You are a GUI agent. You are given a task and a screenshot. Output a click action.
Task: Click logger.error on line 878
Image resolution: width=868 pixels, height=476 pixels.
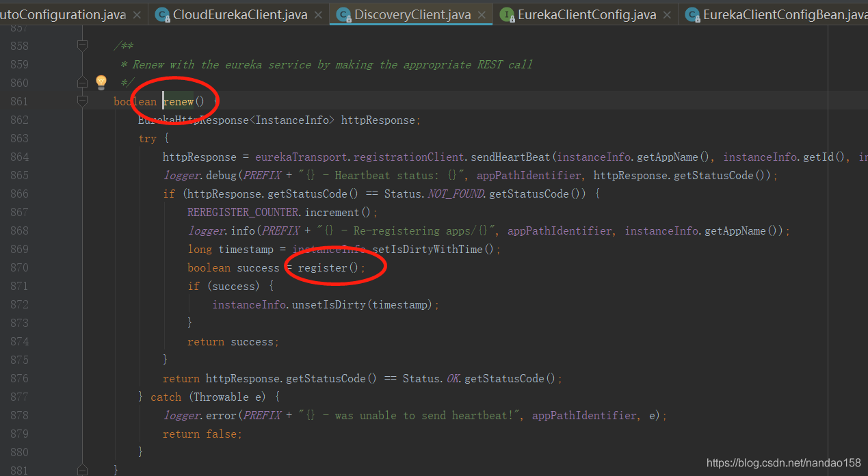pos(200,415)
